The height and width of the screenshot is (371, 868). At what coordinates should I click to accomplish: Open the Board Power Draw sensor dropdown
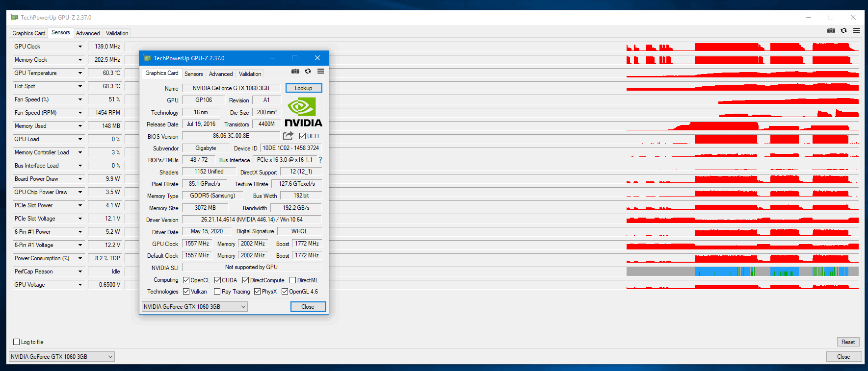[80, 179]
